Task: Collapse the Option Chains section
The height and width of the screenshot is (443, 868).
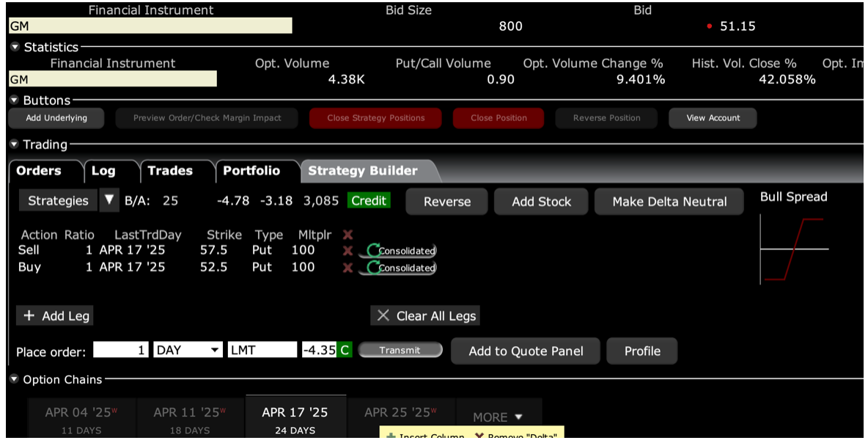Action: click(15, 380)
